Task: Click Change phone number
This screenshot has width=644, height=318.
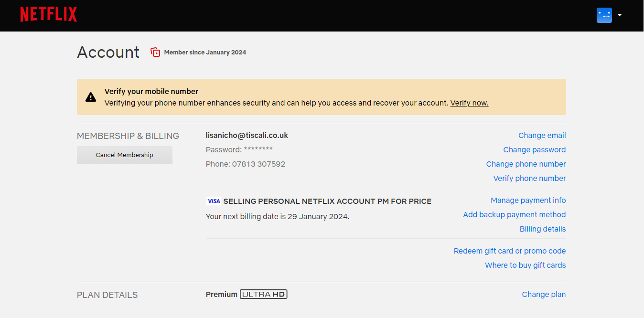Action: point(526,164)
